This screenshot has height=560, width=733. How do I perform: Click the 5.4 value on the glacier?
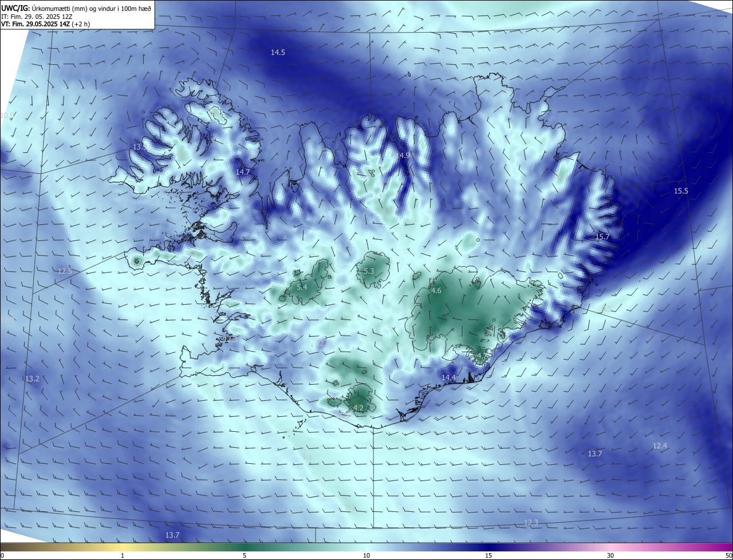coord(302,287)
